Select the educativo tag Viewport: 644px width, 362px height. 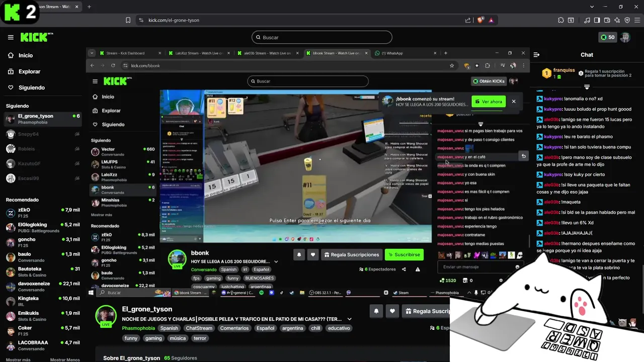click(x=339, y=328)
